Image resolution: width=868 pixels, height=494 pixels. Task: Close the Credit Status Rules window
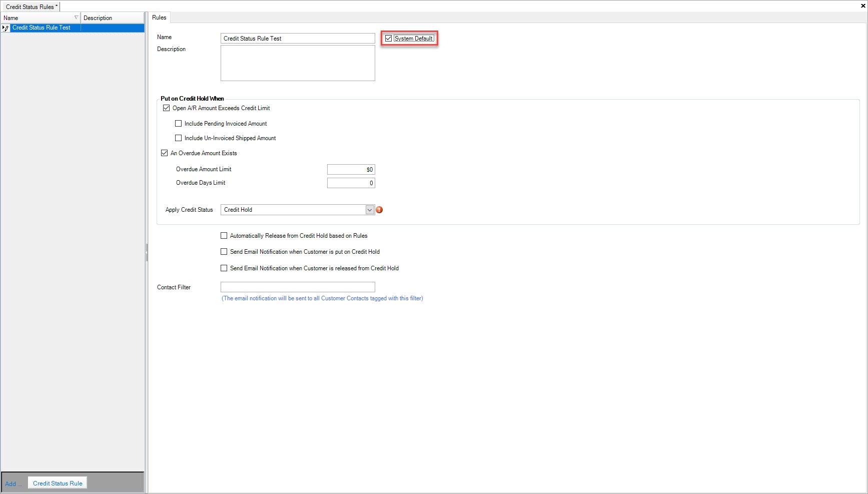click(863, 7)
